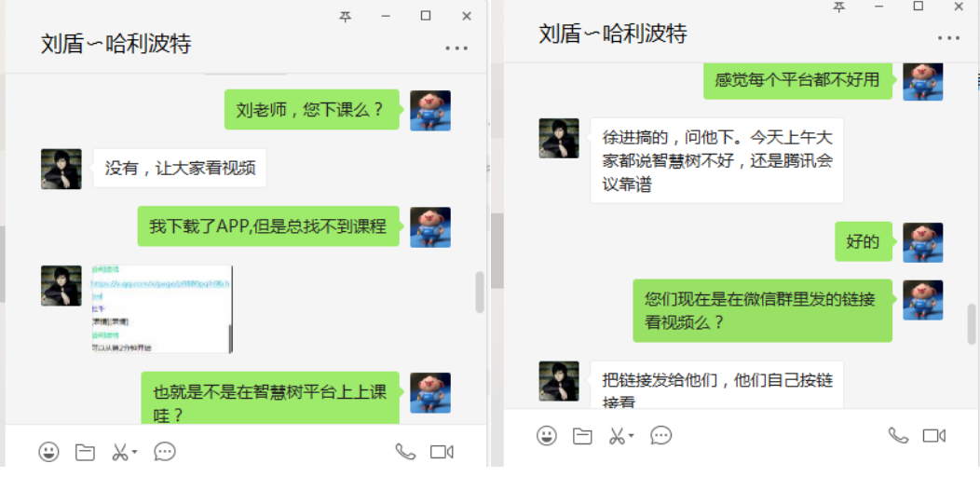980x477 pixels.
Task: Open emoji picker in left chat window
Action: coord(48,451)
